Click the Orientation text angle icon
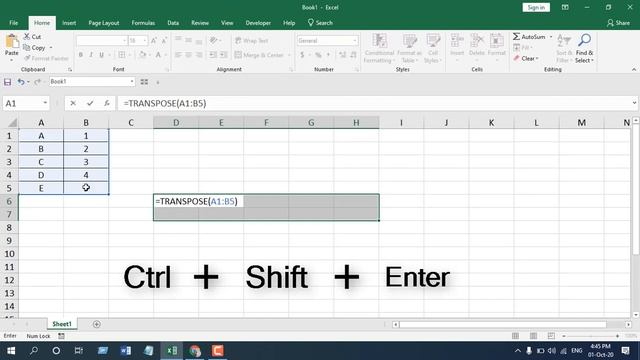 pos(213,40)
